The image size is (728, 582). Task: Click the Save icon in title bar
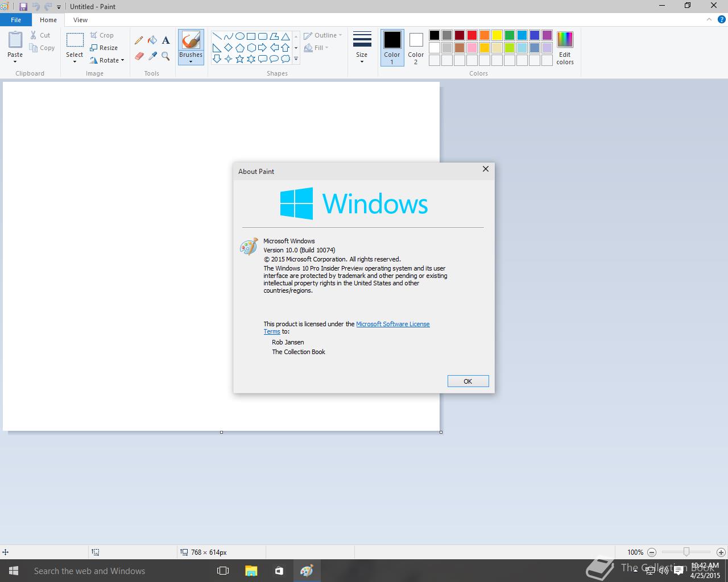(x=23, y=7)
